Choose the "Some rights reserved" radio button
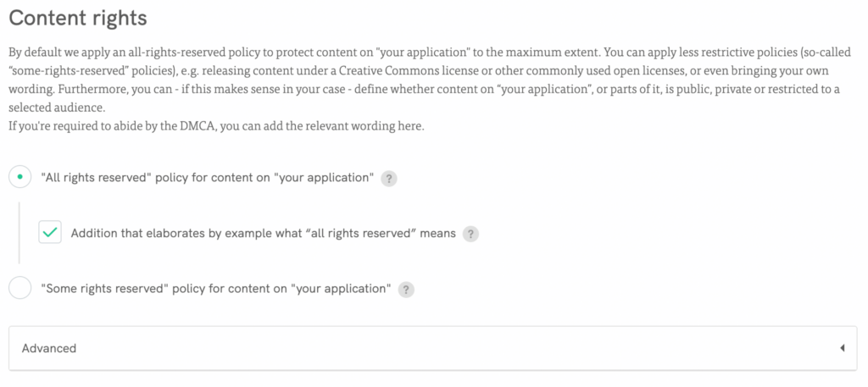Screen dimensions: 868x387 [19, 289]
